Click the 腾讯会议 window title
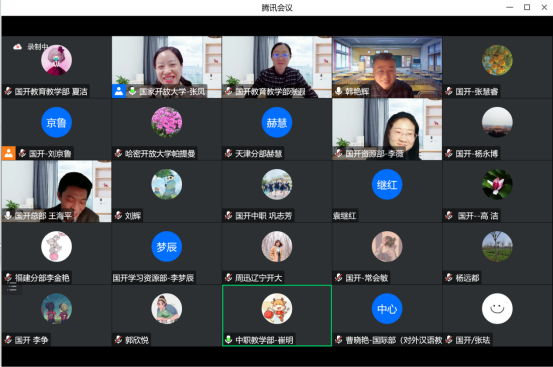This screenshot has width=553, height=367. coord(277,8)
